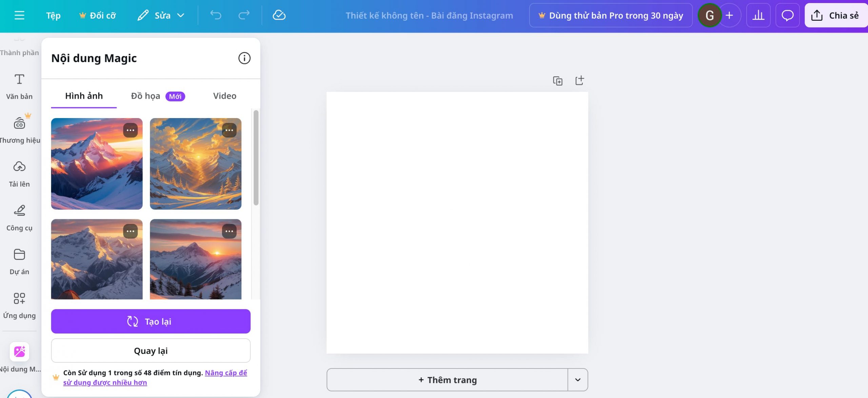868x398 pixels.
Task: Click the Thêm trang add page button
Action: (x=447, y=380)
